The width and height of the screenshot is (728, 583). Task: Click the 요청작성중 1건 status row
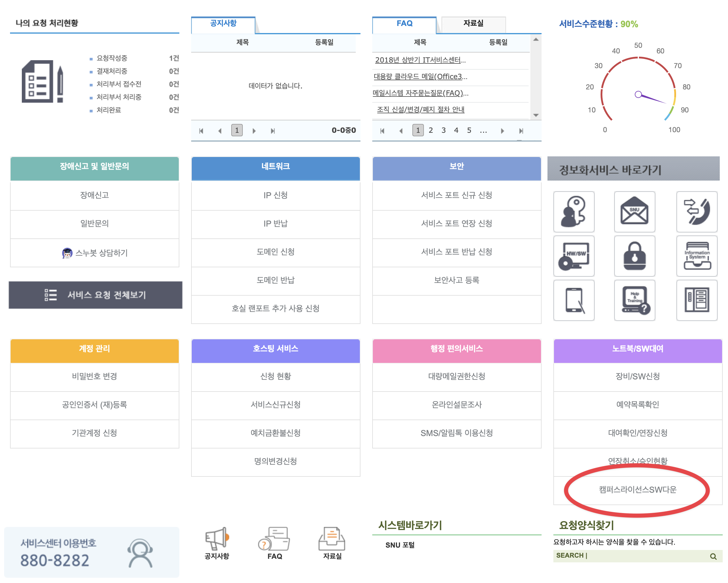click(x=135, y=58)
